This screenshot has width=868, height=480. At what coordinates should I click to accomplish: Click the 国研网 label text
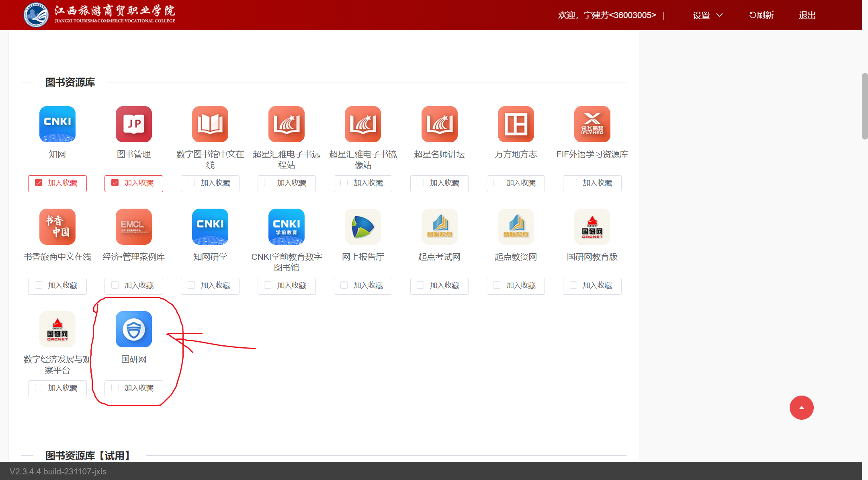(134, 359)
